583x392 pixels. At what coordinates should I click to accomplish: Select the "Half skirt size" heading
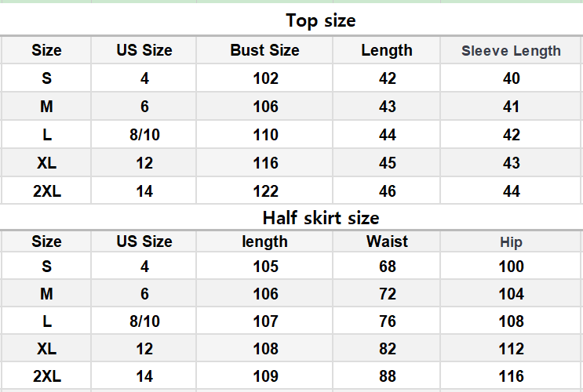pos(320,217)
